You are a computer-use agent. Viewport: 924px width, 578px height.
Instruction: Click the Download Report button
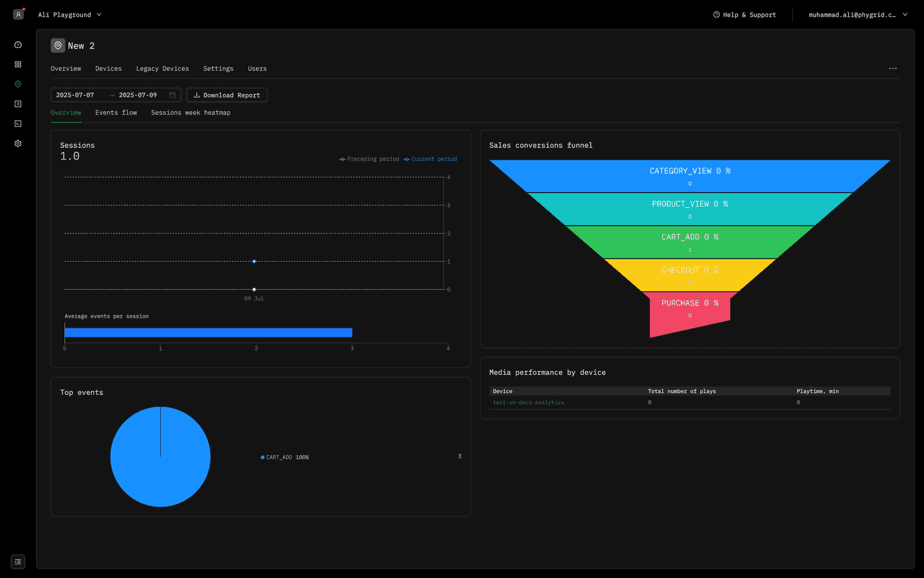227,95
